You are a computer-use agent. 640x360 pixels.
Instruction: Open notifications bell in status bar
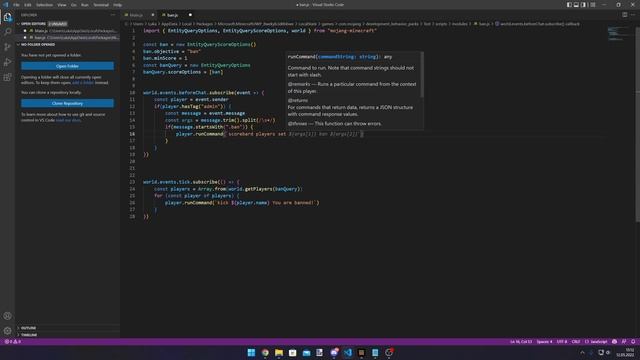click(x=633, y=342)
